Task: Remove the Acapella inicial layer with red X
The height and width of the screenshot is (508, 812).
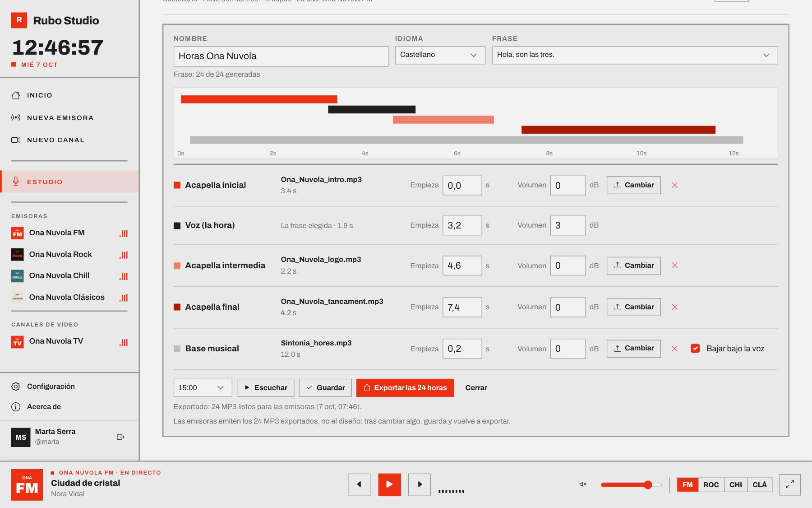Action: pos(674,185)
